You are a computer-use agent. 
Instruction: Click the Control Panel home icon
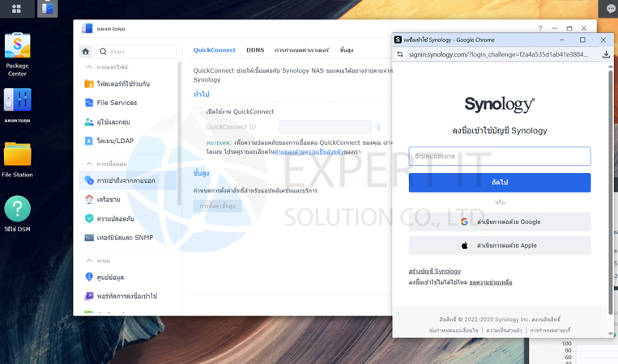tap(86, 51)
